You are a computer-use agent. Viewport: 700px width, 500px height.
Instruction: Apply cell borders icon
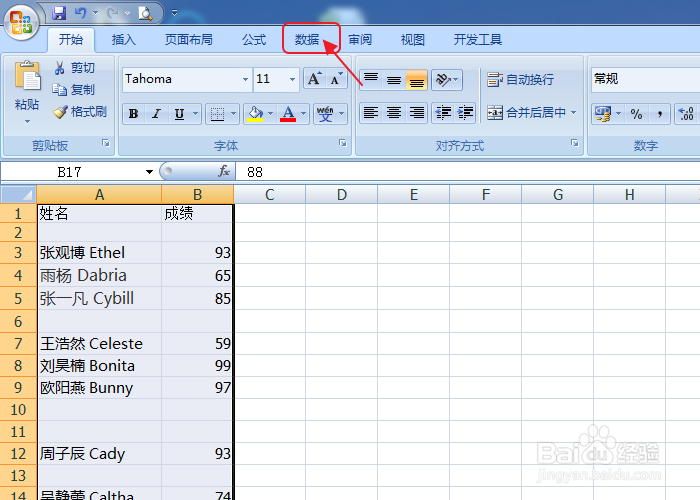(217, 114)
